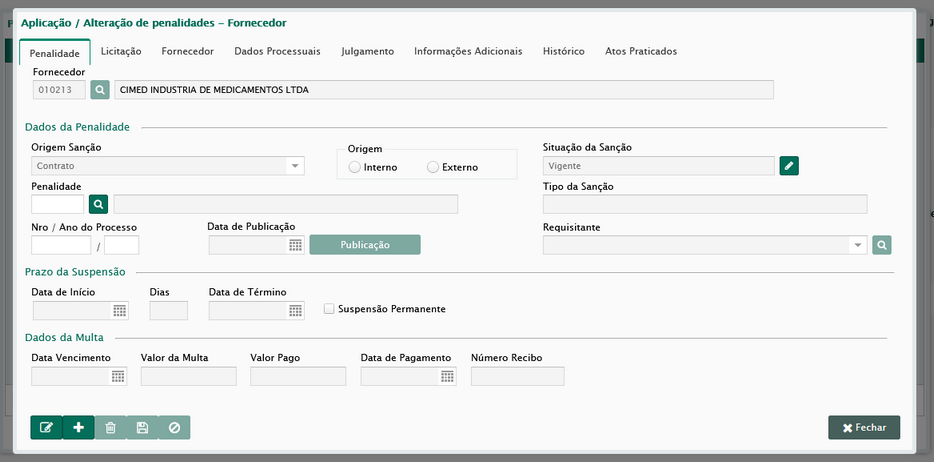The image size is (934, 462).
Task: Open Data de Início calendar picker
Action: pyautogui.click(x=120, y=311)
